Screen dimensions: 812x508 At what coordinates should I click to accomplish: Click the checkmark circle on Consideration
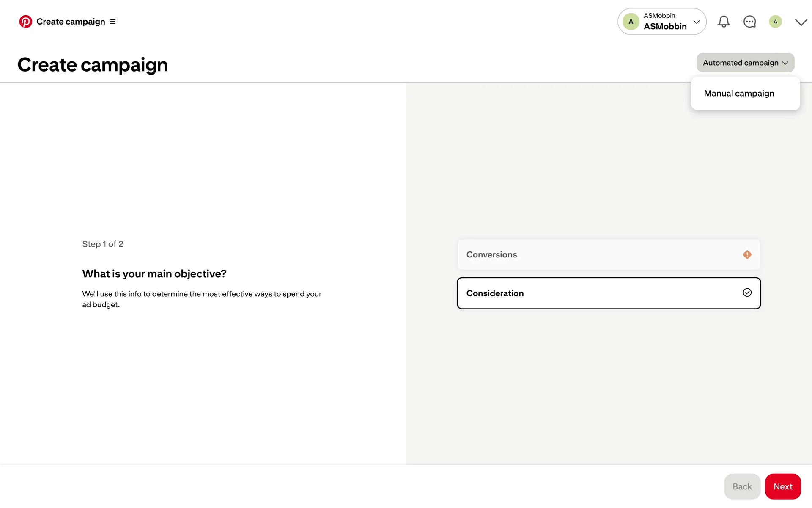[747, 293]
